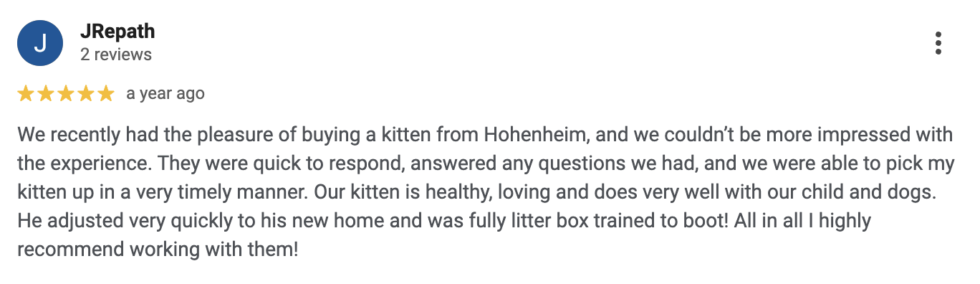
Task: Click the third gold rating star
Action: (66, 93)
